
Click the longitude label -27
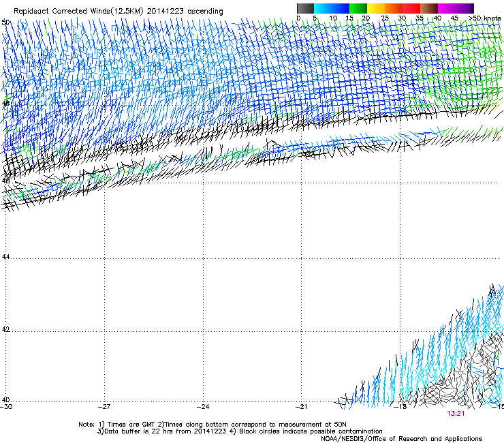coord(104,407)
